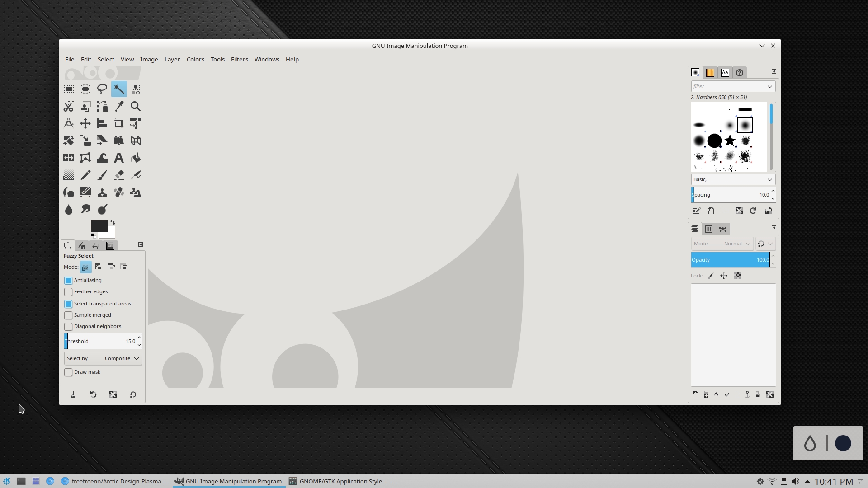
Task: Select the Scissors Select tool
Action: coord(69,106)
